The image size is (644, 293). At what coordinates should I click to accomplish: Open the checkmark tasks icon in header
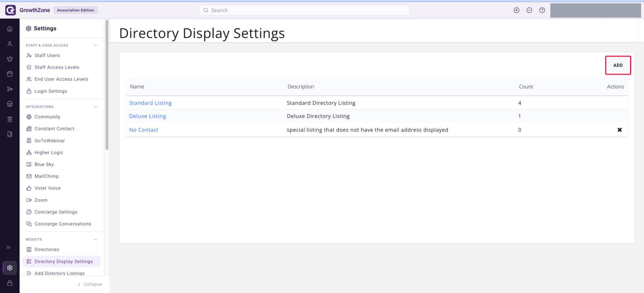click(529, 10)
